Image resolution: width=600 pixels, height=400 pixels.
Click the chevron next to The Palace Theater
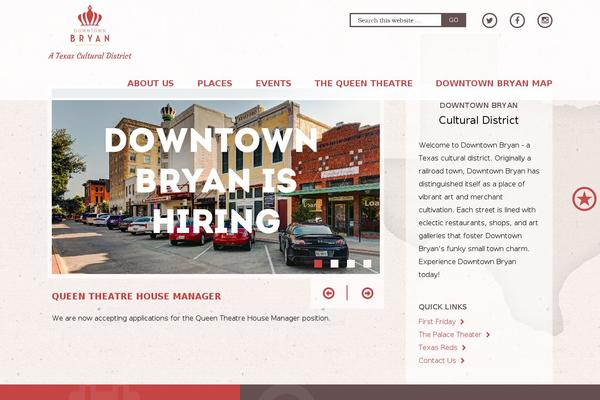click(488, 335)
